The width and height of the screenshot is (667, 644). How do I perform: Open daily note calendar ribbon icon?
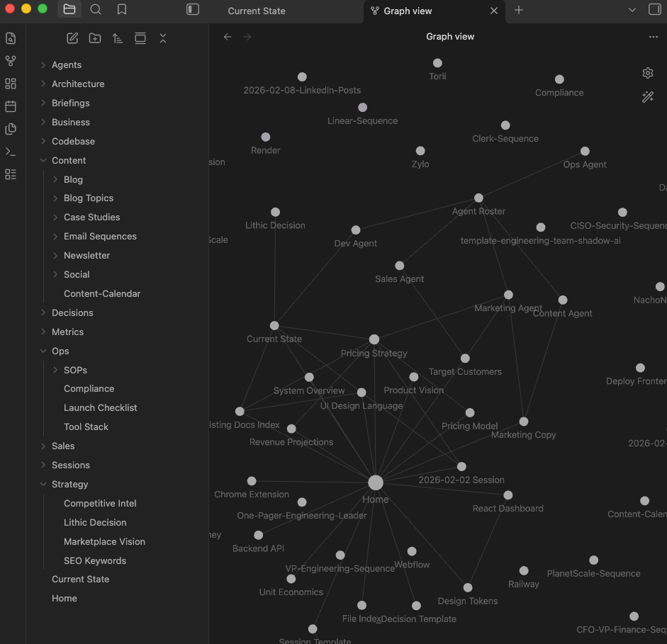[x=11, y=106]
